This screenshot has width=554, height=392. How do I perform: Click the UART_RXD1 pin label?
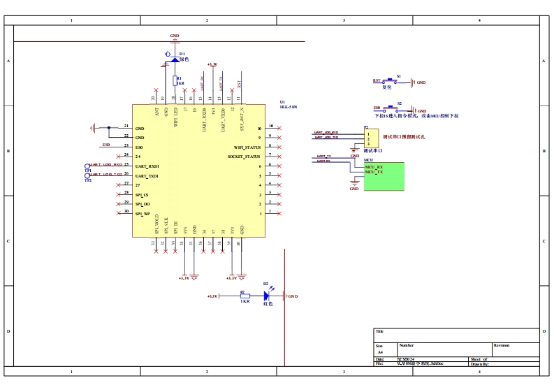click(x=147, y=166)
